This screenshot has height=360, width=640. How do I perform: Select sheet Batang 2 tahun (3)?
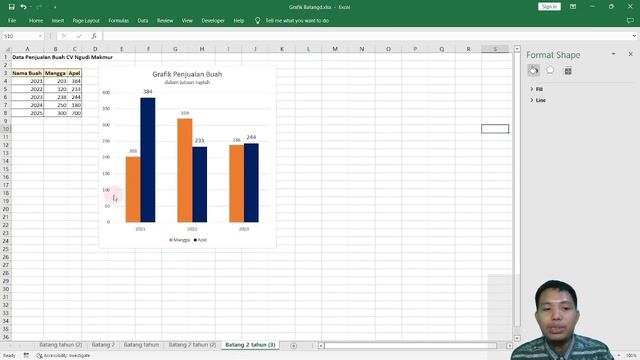pos(250,345)
